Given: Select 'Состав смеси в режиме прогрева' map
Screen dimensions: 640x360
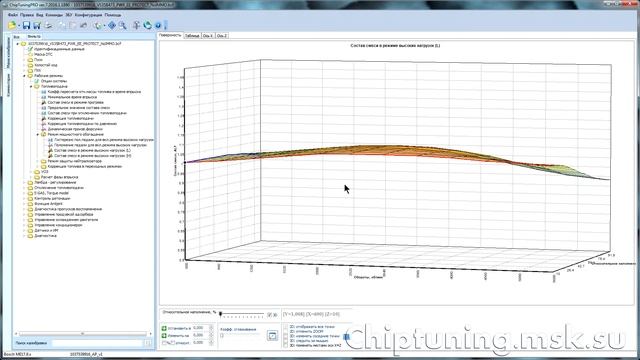Looking at the screenshot, I should pos(76,102).
